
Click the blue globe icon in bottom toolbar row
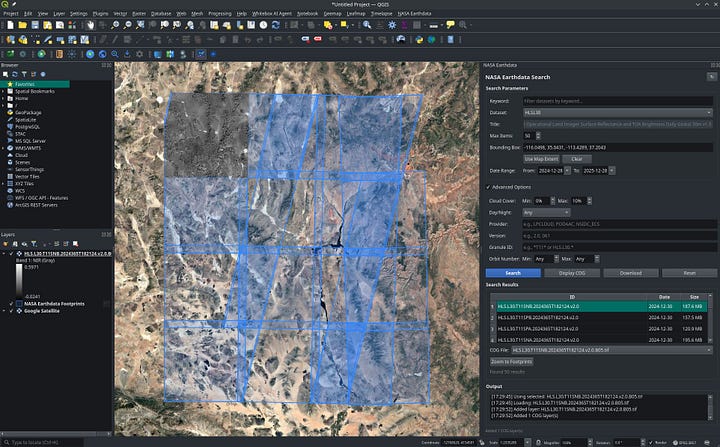(90, 54)
